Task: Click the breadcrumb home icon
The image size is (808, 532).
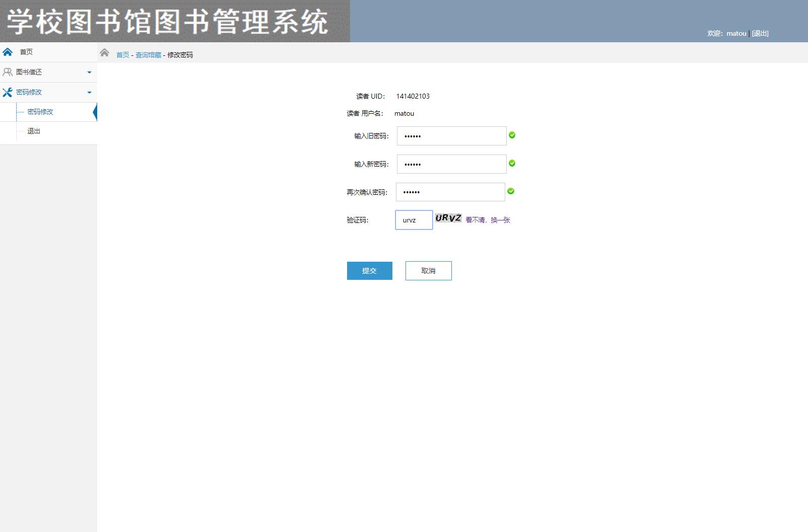Action: (104, 52)
